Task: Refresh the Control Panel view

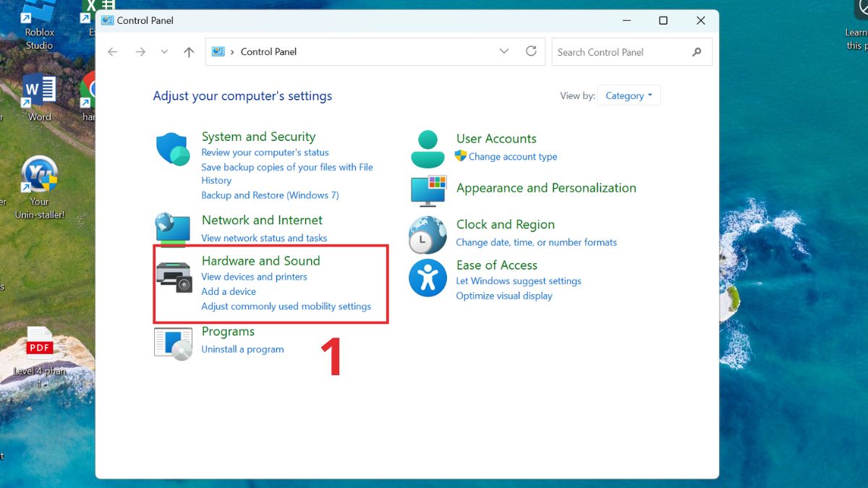Action: tap(531, 51)
